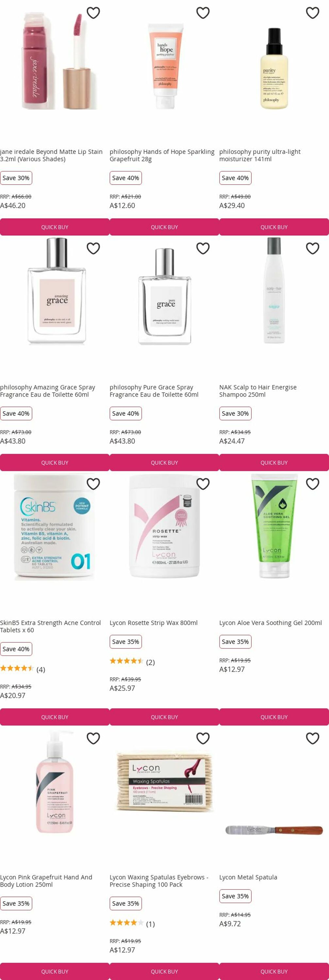Open philosophy Pure Grace Spray Fragrance link
329x980 pixels.
(154, 391)
